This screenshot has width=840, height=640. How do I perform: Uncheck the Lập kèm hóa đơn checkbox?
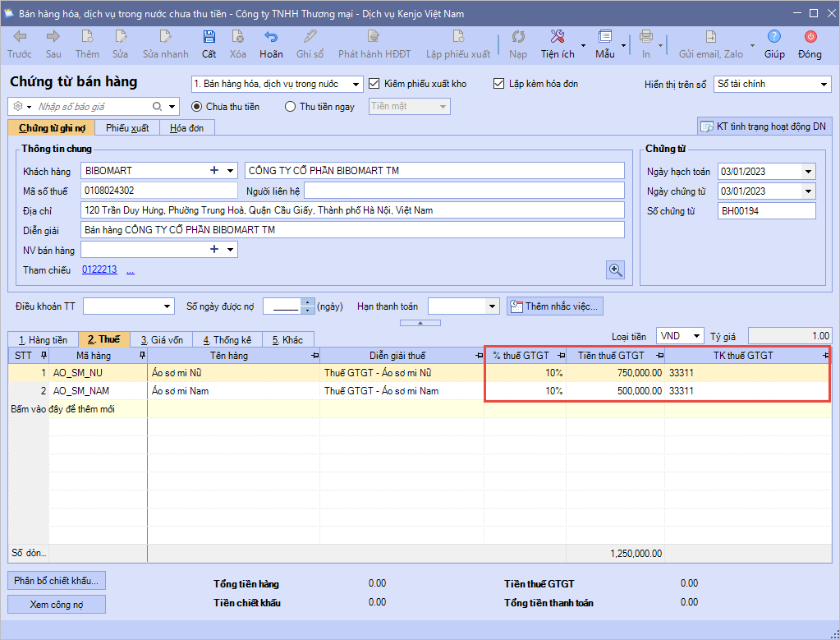pos(498,84)
